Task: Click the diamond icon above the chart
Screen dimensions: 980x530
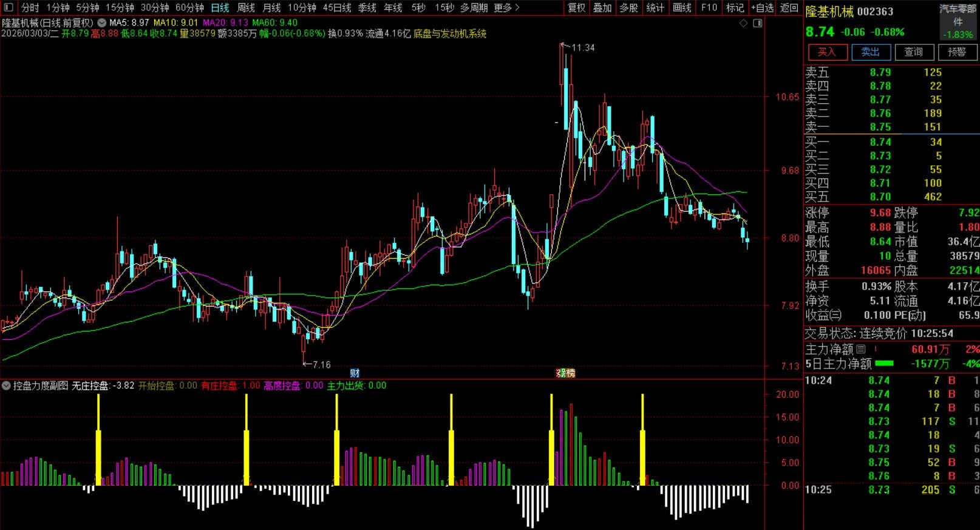Action: click(x=744, y=23)
